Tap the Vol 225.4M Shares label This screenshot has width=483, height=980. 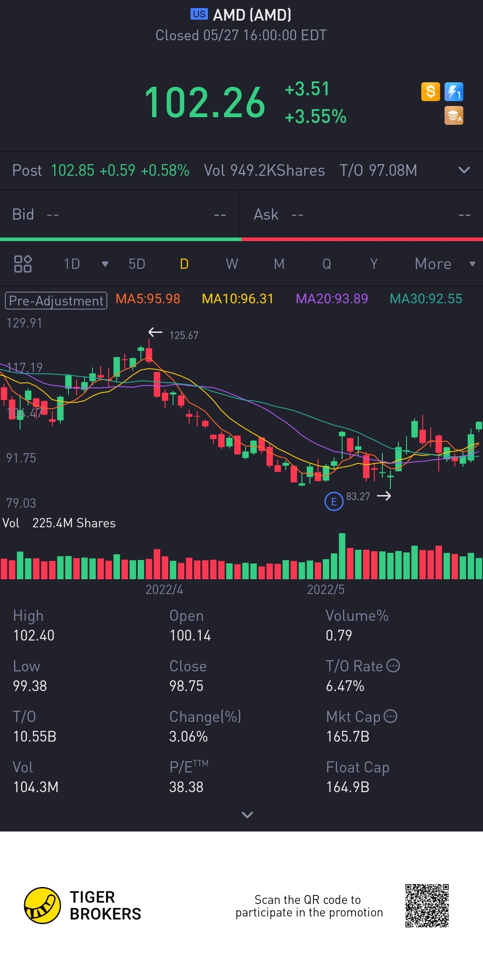tap(59, 523)
